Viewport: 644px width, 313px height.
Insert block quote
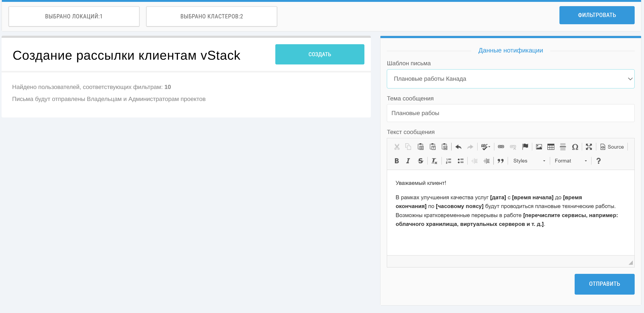(500, 161)
